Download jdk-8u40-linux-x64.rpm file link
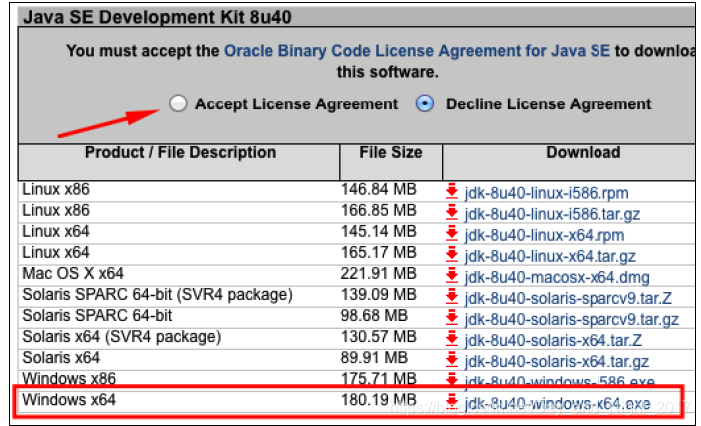 (x=544, y=235)
